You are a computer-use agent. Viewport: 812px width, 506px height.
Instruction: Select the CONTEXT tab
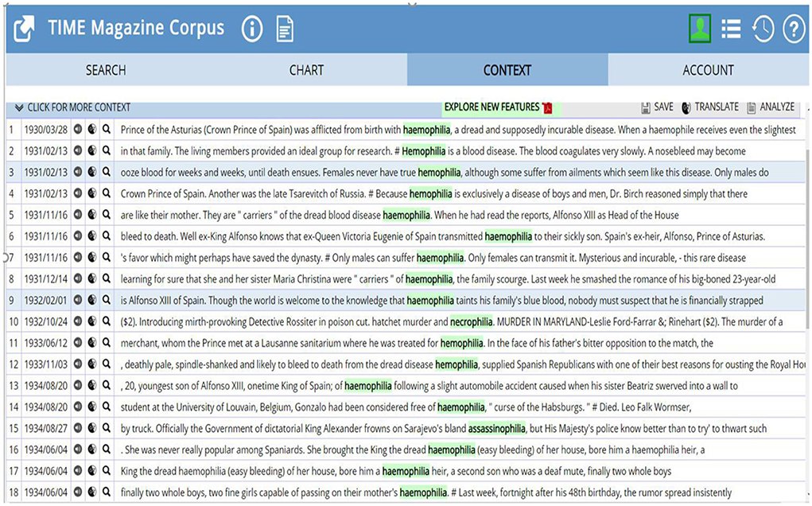tap(507, 70)
